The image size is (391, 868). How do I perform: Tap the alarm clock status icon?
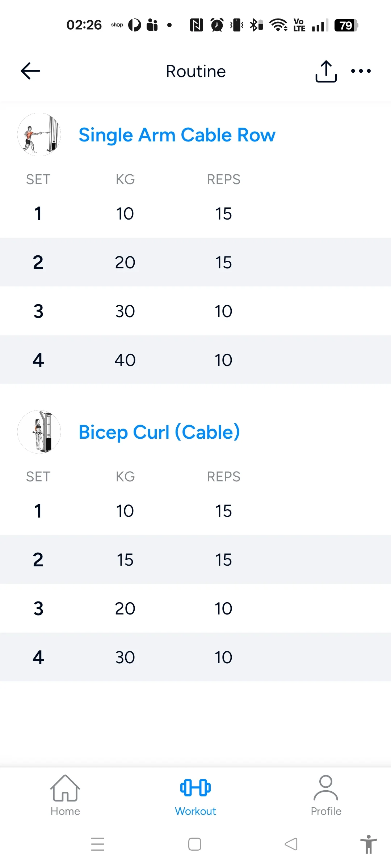[217, 25]
